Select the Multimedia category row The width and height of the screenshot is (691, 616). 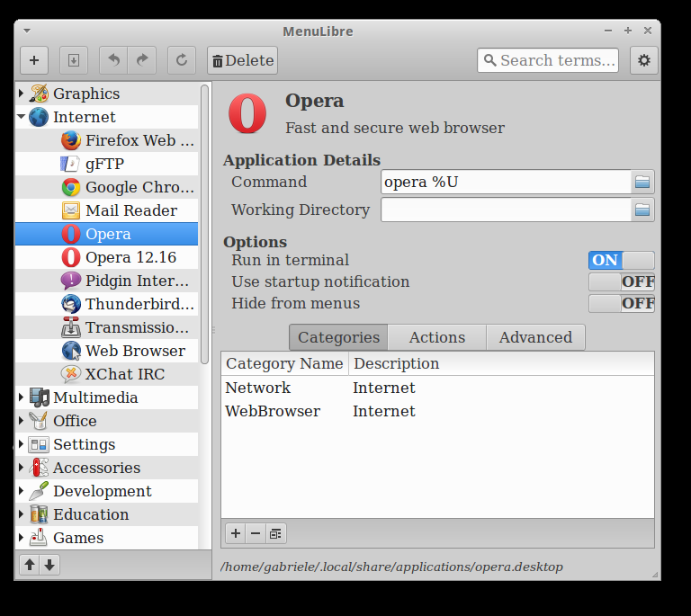click(x=107, y=397)
